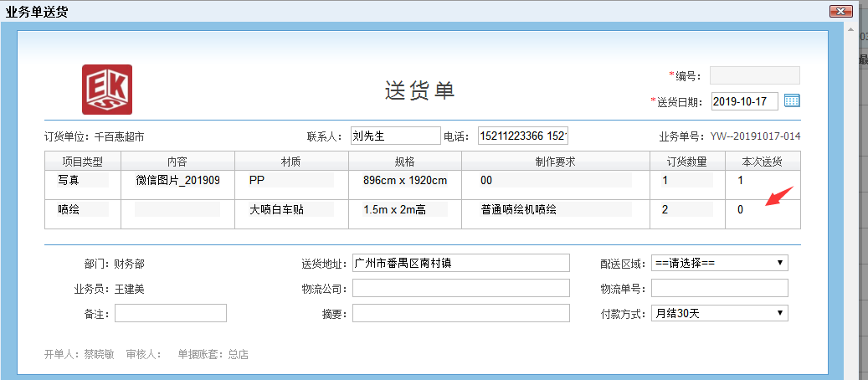The image size is (868, 380).
Task: Select the 微信图片_201909 content cell
Action: click(x=177, y=180)
